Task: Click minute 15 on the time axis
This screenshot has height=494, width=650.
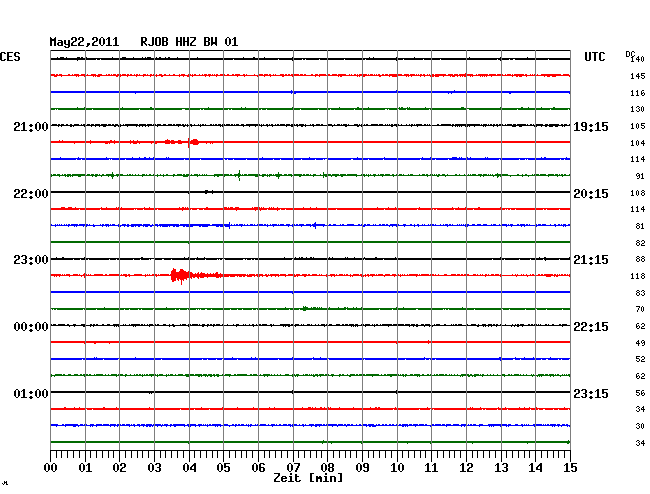Action: (570, 468)
